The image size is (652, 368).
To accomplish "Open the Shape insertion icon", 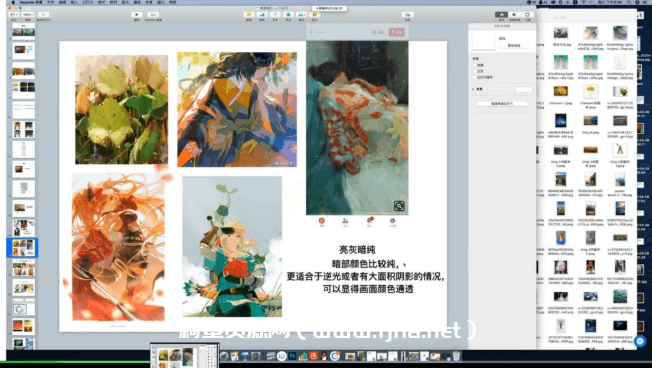I will 288,15.
